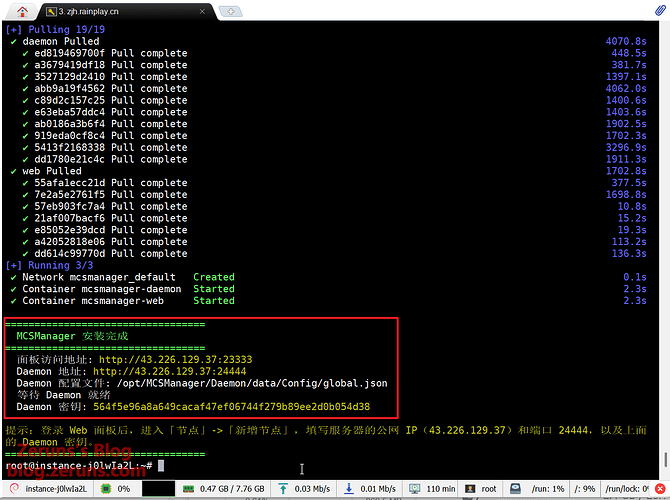Click the upload arrow icon
The image size is (670, 500).
(282, 488)
